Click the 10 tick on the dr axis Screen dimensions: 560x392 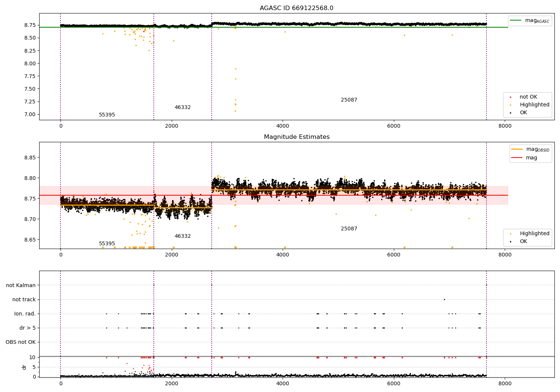[x=32, y=358]
